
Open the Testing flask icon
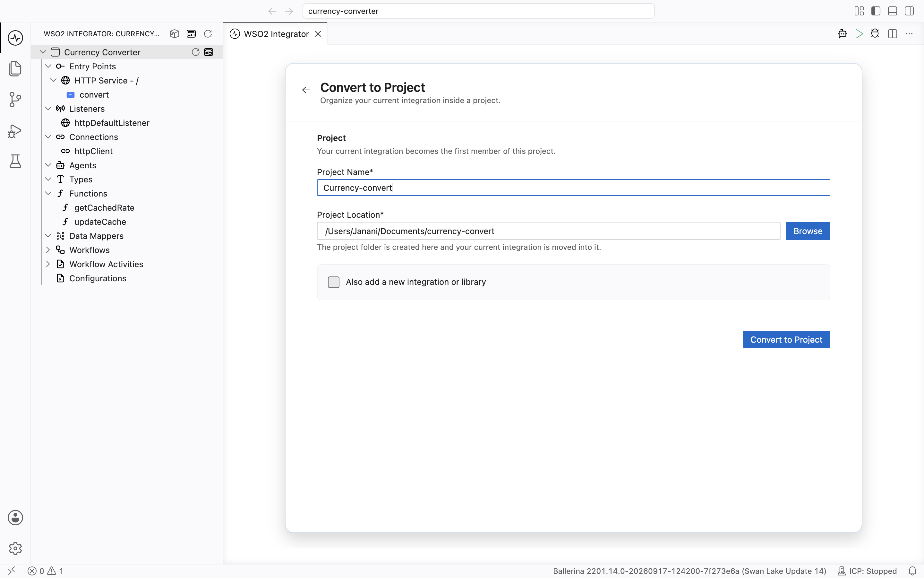[15, 161]
